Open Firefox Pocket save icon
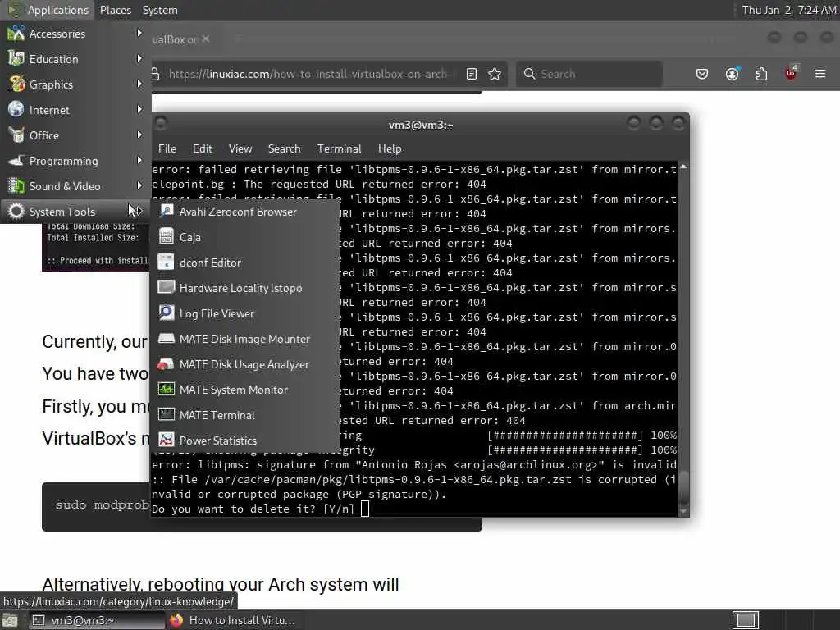Viewport: 840px width, 630px height. tap(702, 74)
